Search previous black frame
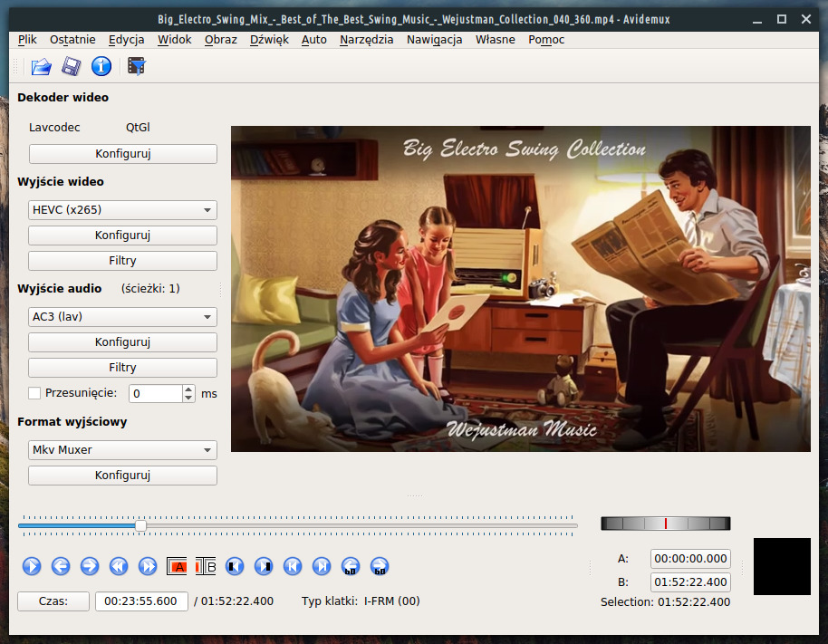Image resolution: width=828 pixels, height=644 pixels. (x=235, y=566)
